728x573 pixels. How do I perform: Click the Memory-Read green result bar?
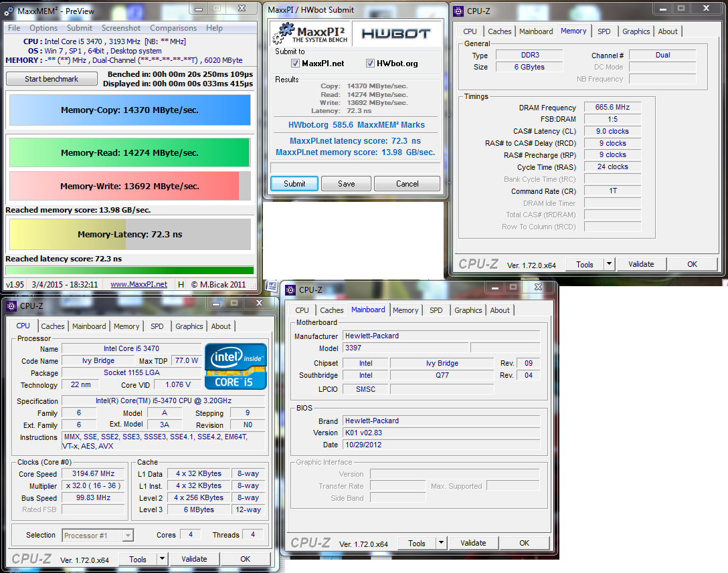pos(130,152)
